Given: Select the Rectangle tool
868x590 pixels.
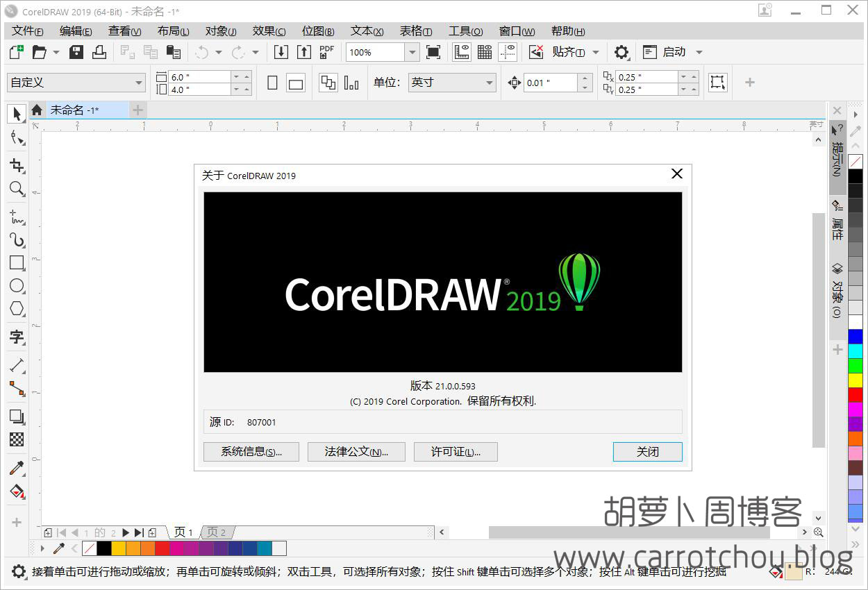Looking at the screenshot, I should (17, 262).
